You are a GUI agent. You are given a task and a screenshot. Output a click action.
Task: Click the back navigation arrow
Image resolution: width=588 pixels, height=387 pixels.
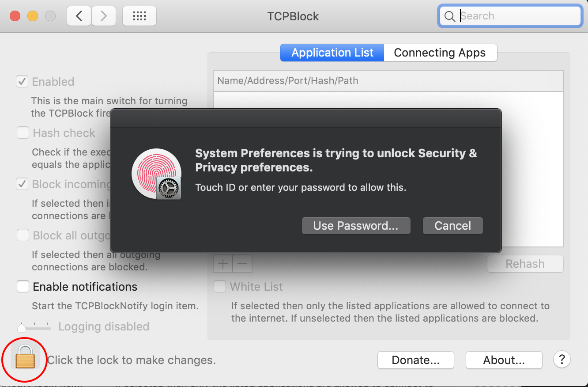click(x=79, y=15)
